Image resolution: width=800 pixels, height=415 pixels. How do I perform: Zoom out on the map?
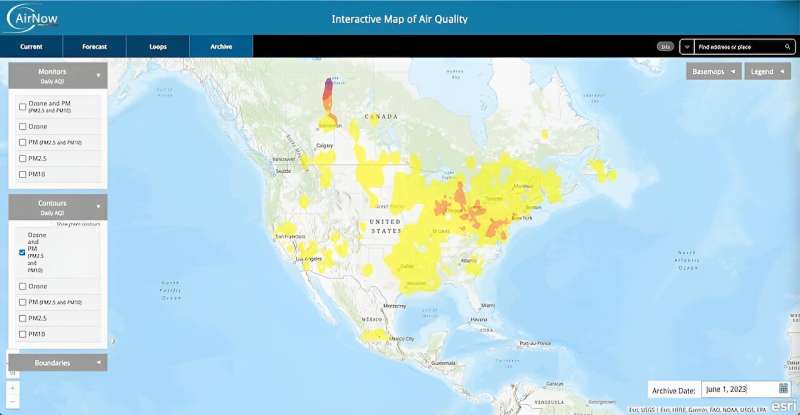[x=12, y=402]
